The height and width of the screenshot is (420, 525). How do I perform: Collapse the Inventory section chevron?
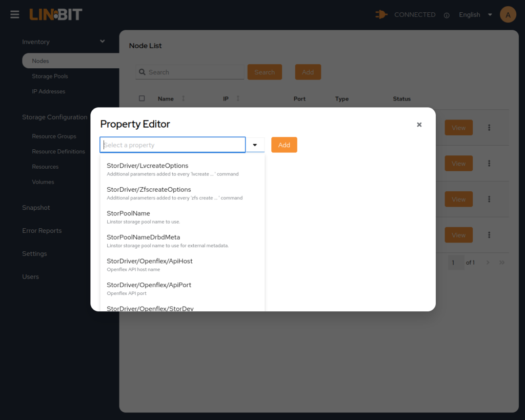[x=103, y=41]
